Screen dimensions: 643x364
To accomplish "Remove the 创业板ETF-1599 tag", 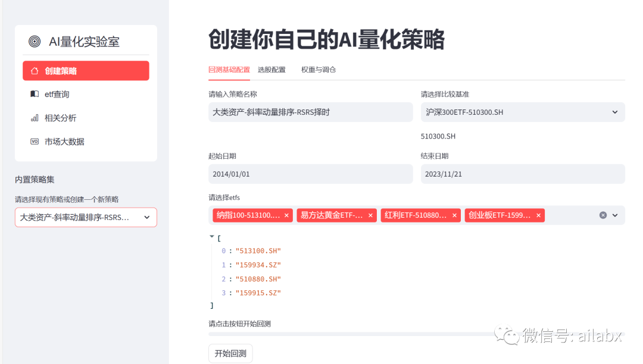I will click(x=538, y=215).
